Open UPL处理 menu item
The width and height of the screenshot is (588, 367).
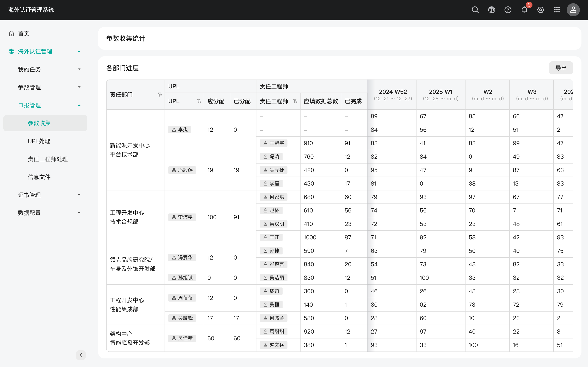point(45,141)
